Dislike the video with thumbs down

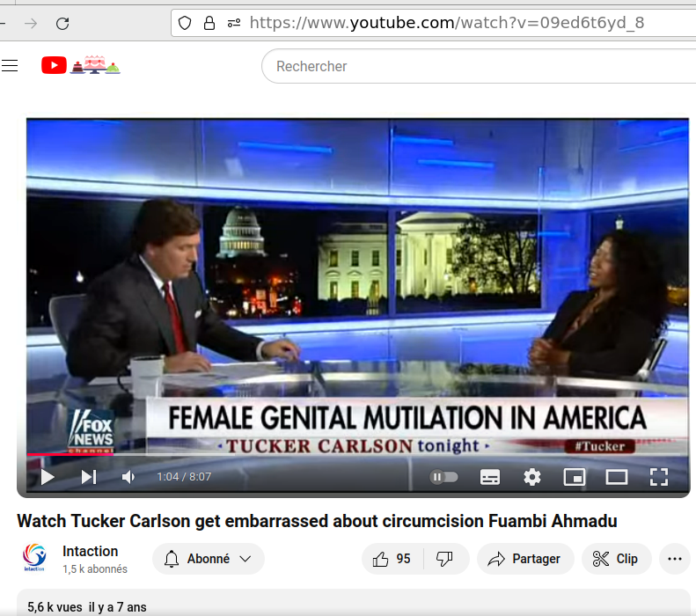tap(444, 559)
